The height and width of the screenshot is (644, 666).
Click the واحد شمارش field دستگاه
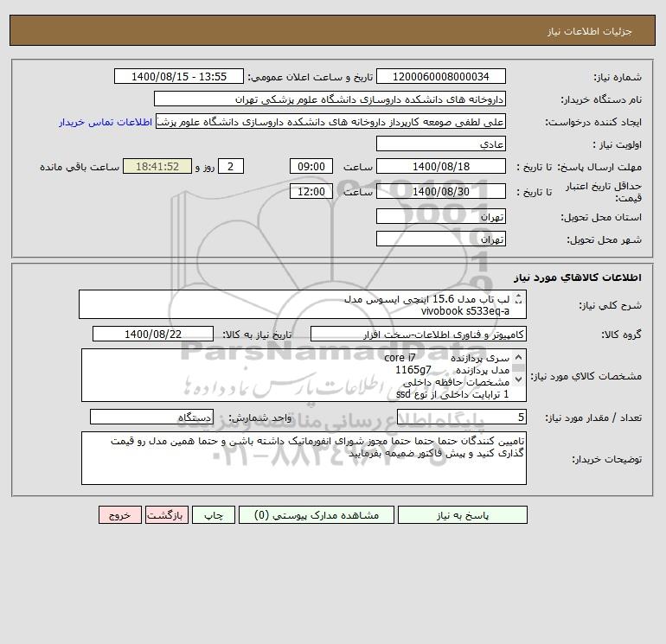pyautogui.click(x=151, y=417)
